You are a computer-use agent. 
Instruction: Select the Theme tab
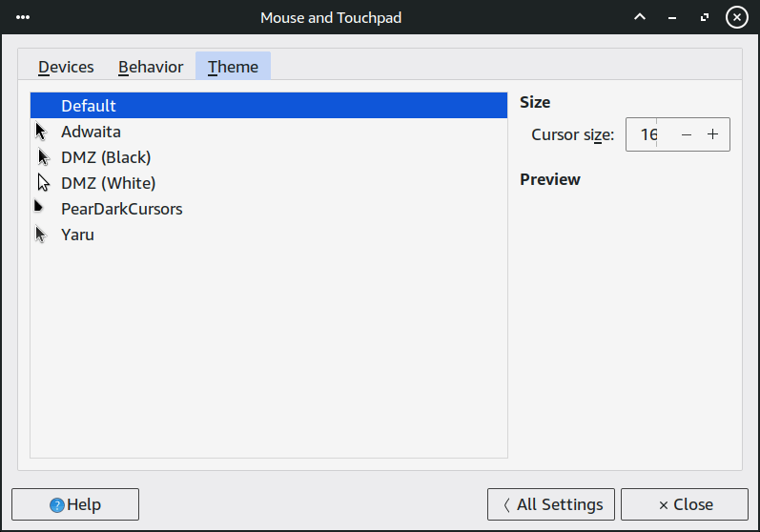point(233,67)
